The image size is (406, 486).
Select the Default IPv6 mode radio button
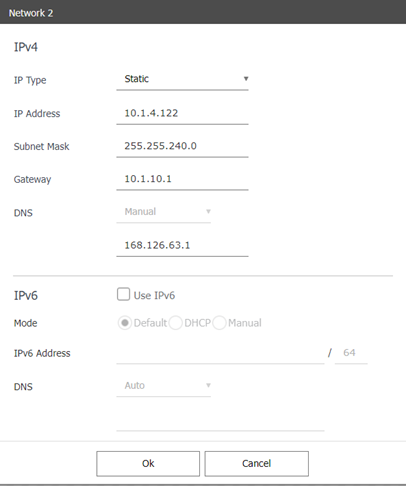[x=125, y=323]
